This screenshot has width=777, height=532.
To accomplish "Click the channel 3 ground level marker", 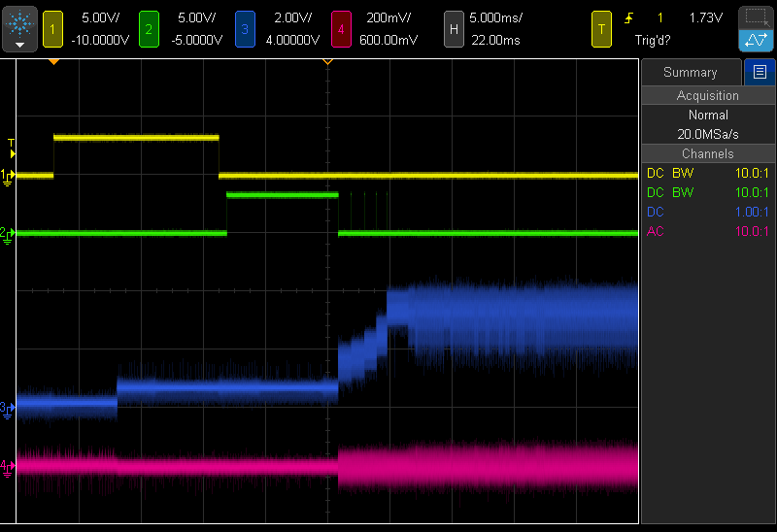I will [x=8, y=408].
